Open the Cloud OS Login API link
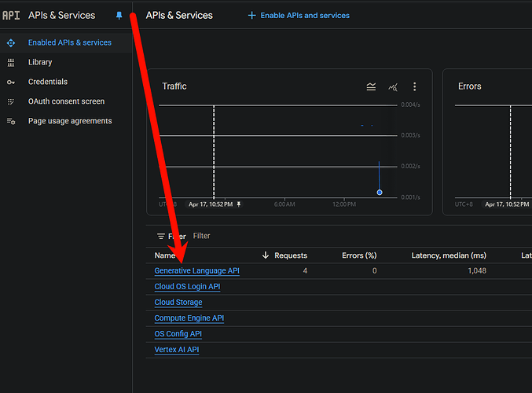532x393 pixels. 187,287
